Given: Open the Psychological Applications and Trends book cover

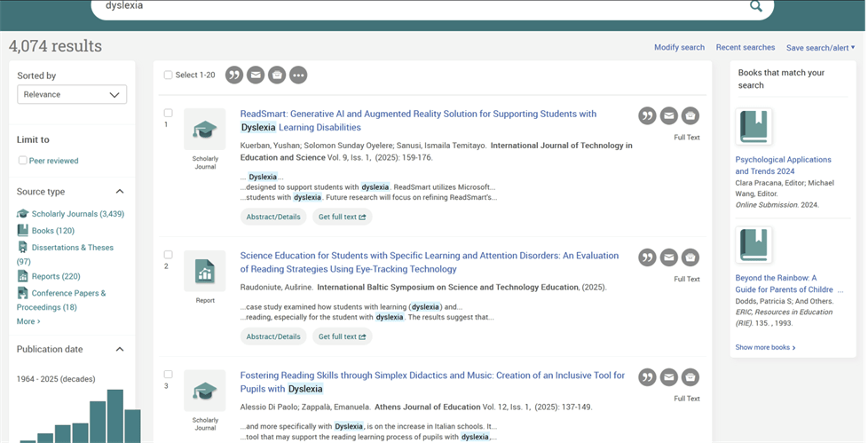Looking at the screenshot, I should tap(754, 127).
